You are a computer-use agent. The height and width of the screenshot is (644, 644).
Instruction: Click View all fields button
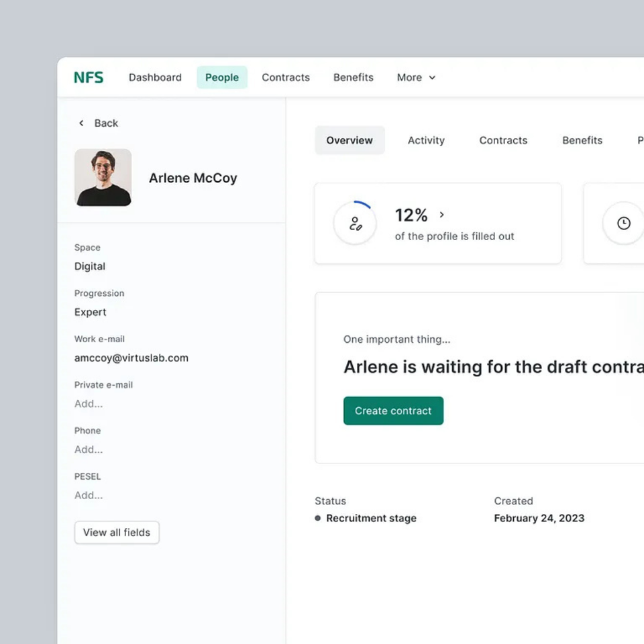point(117,532)
